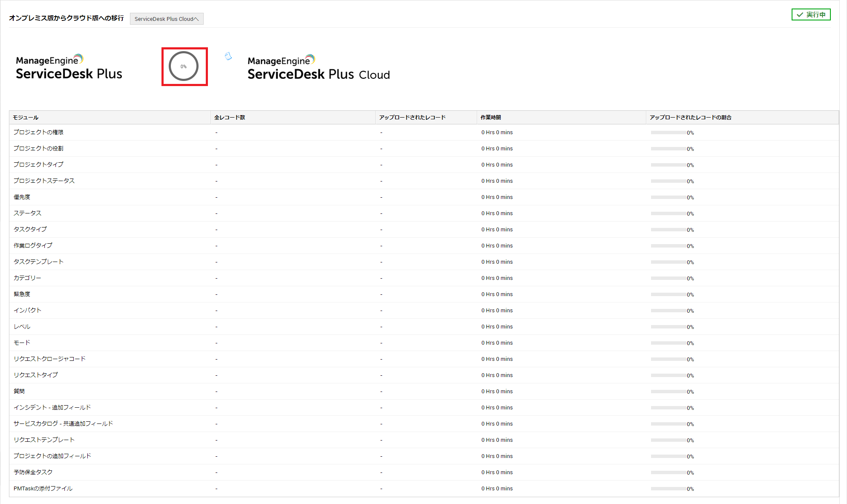Click the 作業時間 column header
The image size is (847, 504).
490,118
